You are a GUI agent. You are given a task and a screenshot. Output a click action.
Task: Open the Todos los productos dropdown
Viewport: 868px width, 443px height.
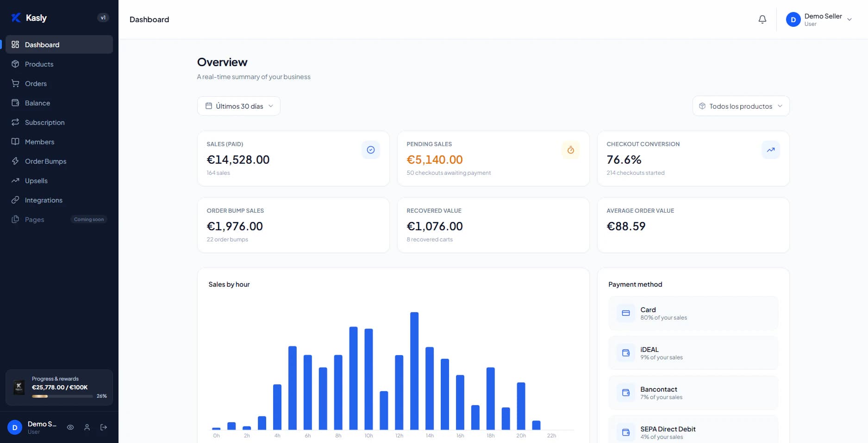tap(741, 106)
